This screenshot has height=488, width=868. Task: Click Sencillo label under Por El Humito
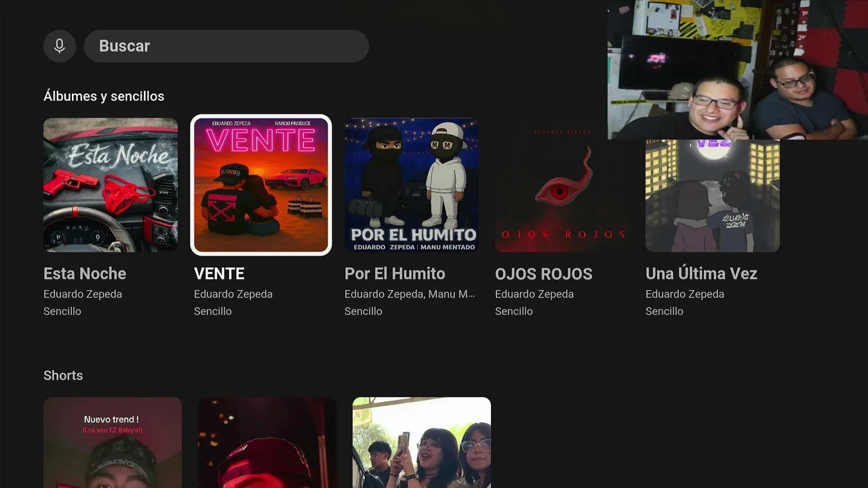click(x=363, y=311)
